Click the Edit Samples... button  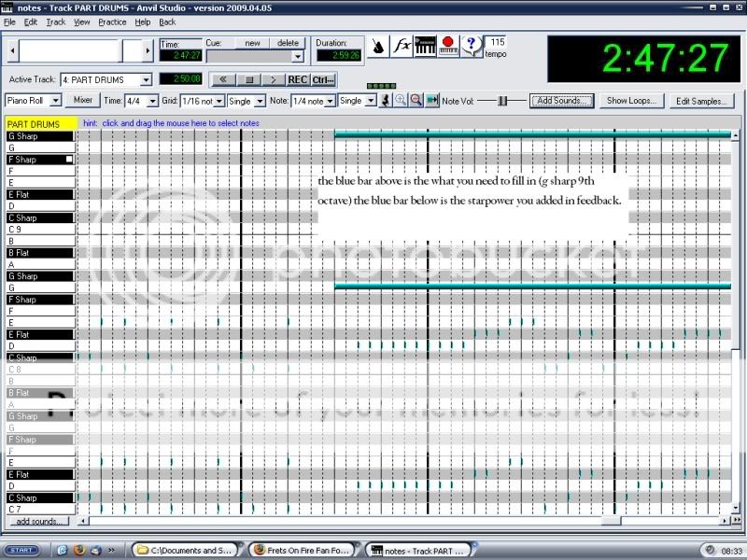click(x=701, y=101)
